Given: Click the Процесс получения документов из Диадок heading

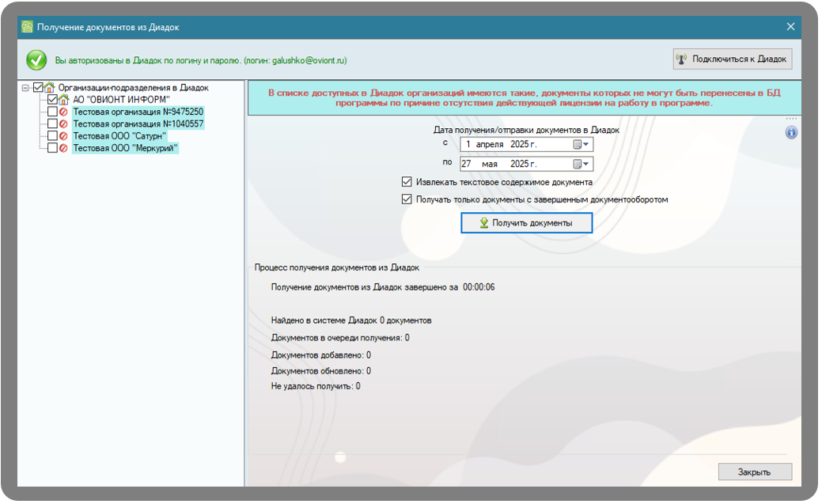Looking at the screenshot, I should pos(336,267).
